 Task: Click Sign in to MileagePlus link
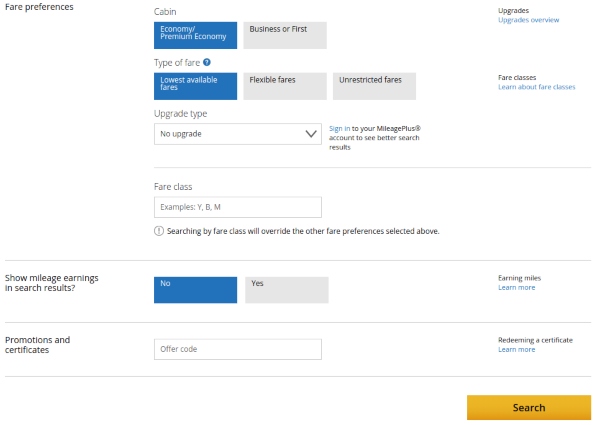tap(340, 129)
